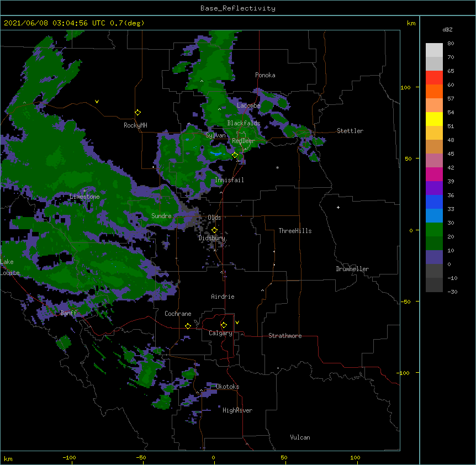Image resolution: width=476 pixels, height=465 pixels.
Task: Select the yellow diamond marker below Olds
Action: point(214,230)
